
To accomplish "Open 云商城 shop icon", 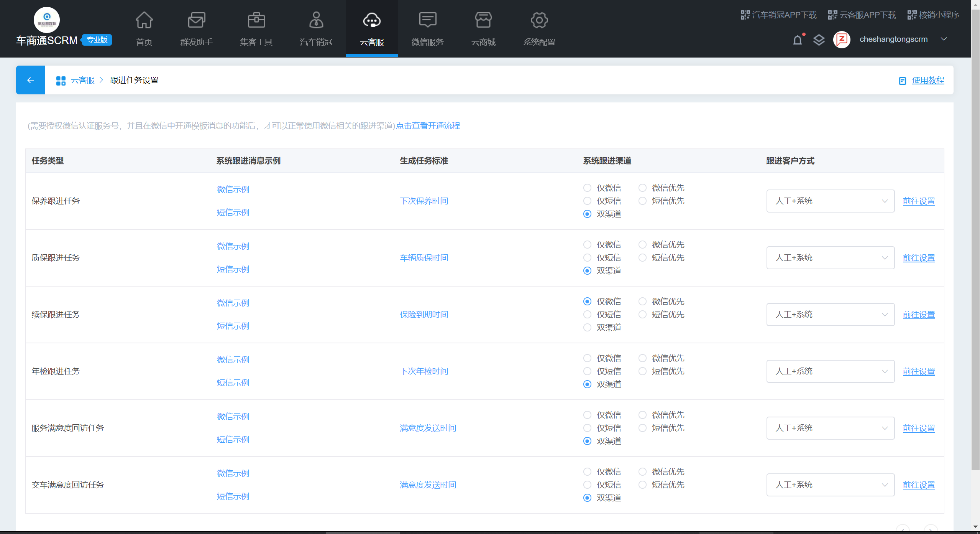I will pyautogui.click(x=483, y=20).
